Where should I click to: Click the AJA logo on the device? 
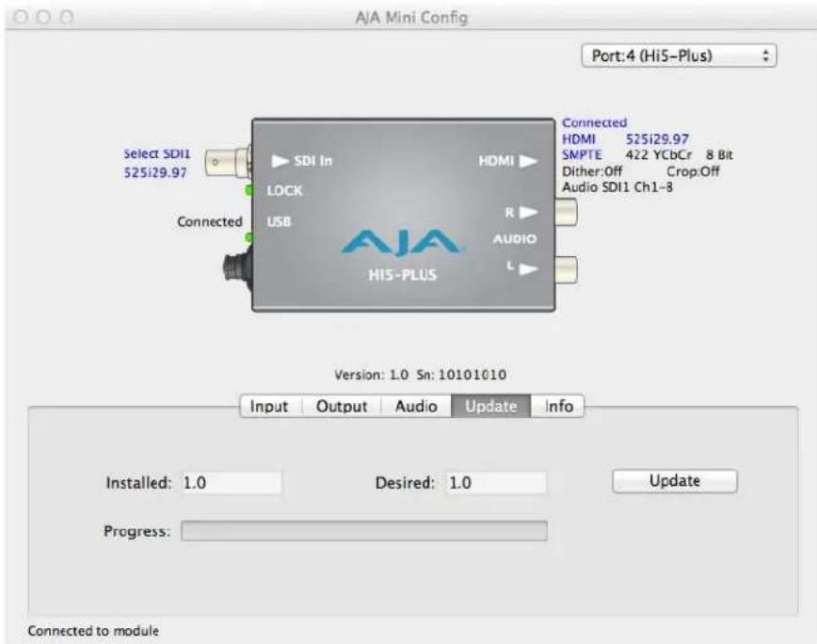[401, 242]
